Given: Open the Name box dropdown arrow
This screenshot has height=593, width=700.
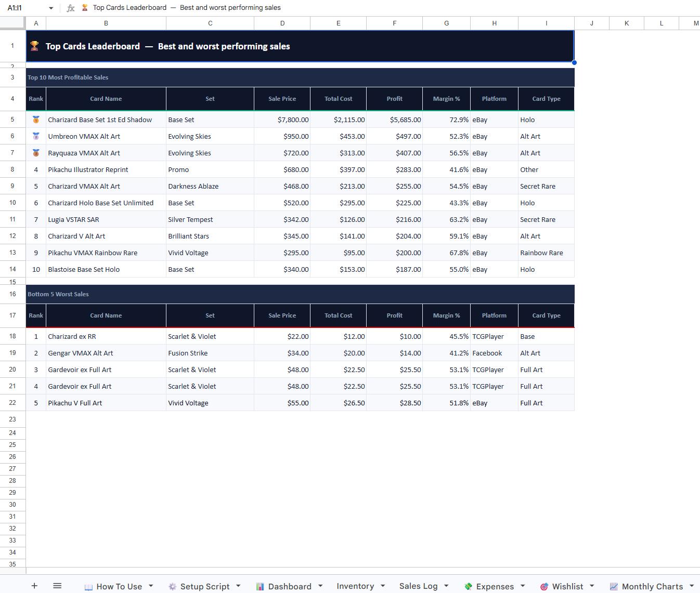Looking at the screenshot, I should (51, 8).
